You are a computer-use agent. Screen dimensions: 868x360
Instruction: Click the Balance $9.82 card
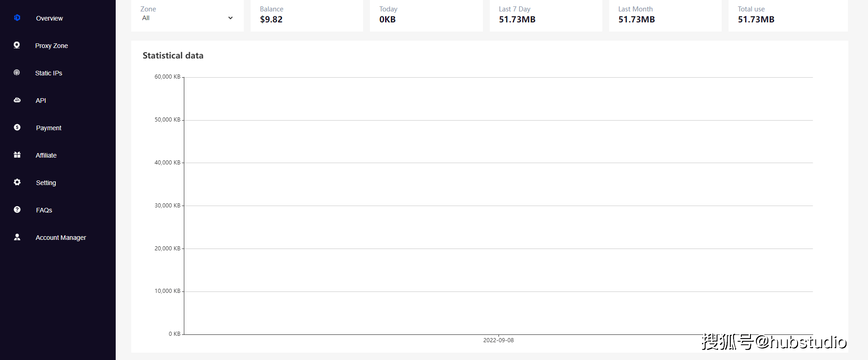pyautogui.click(x=306, y=15)
